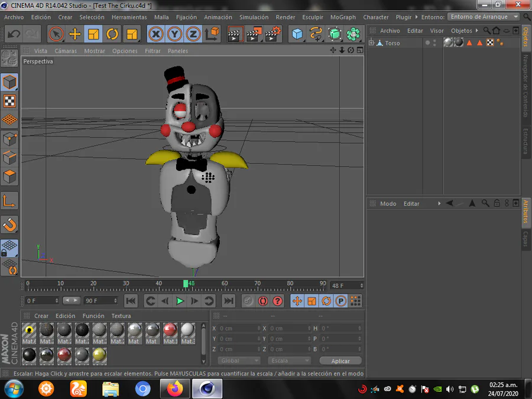Toggle the X axis lock

click(155, 34)
